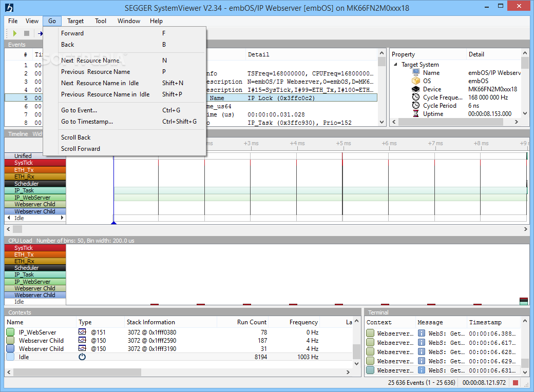Click the Name computer icon in Properties
The height and width of the screenshot is (392, 534).
coord(416,72)
